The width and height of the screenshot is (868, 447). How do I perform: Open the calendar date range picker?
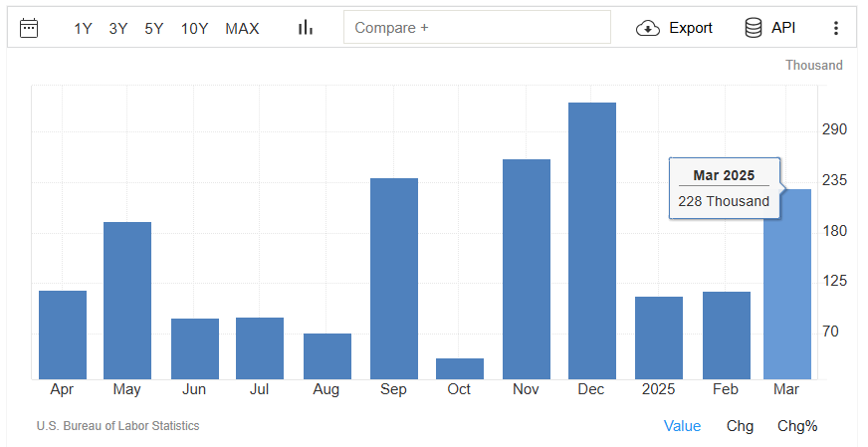coord(29,28)
